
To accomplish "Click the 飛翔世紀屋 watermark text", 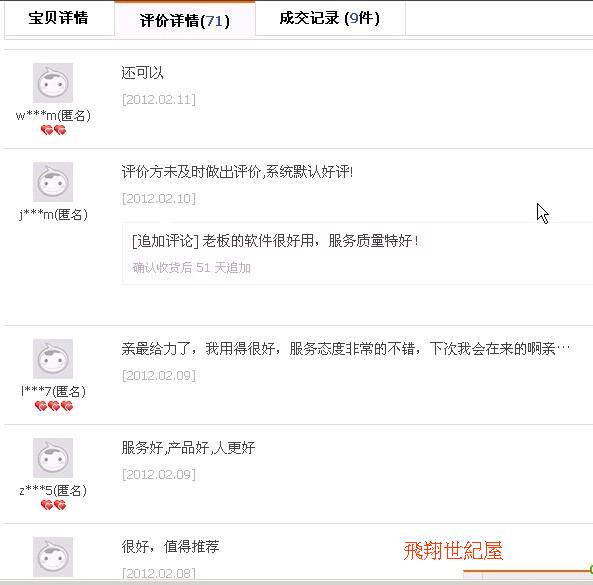I will pyautogui.click(x=453, y=550).
